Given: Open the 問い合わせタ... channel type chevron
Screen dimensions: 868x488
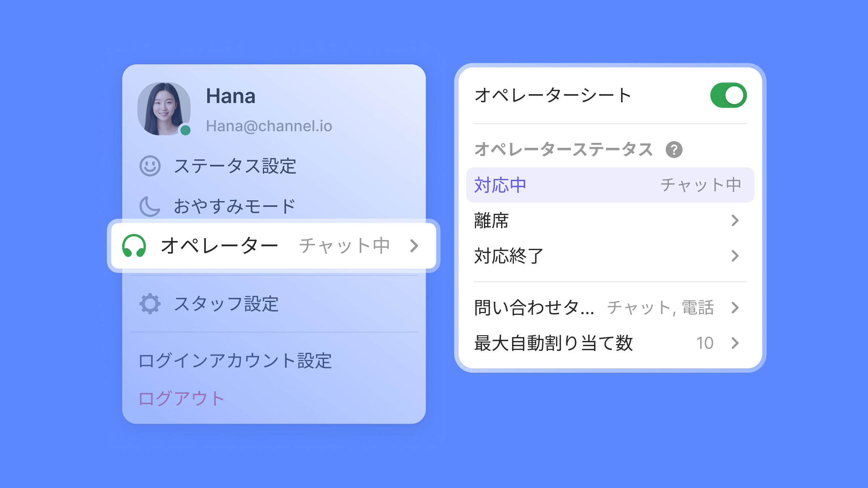Looking at the screenshot, I should (735, 308).
